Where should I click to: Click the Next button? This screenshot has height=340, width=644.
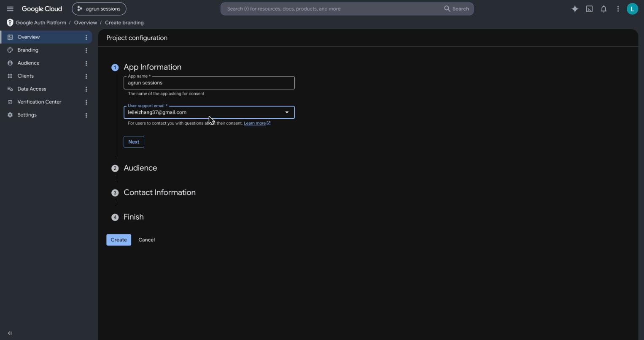[134, 142]
